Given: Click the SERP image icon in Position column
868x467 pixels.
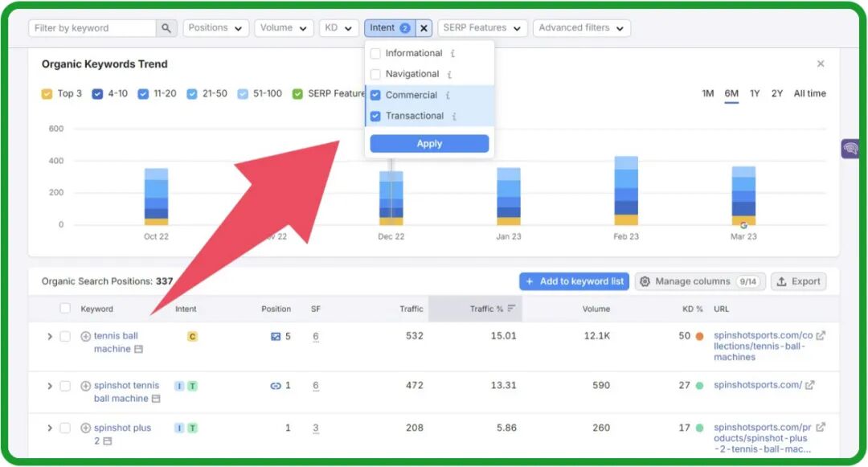Looking at the screenshot, I should (276, 336).
